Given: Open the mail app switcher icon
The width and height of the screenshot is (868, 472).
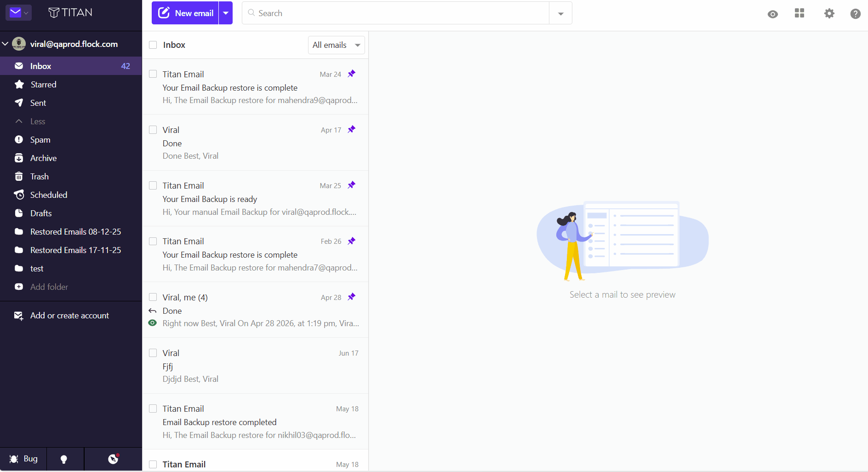Looking at the screenshot, I should tap(18, 12).
